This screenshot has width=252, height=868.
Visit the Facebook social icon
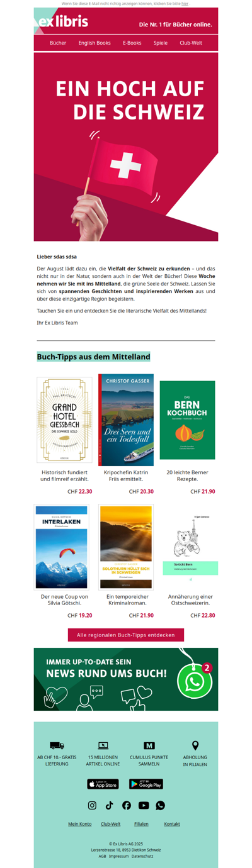point(127,805)
